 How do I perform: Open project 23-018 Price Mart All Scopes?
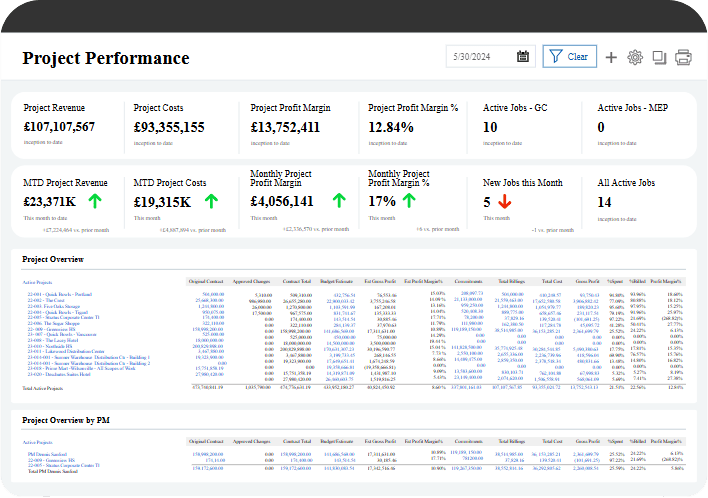click(82, 368)
